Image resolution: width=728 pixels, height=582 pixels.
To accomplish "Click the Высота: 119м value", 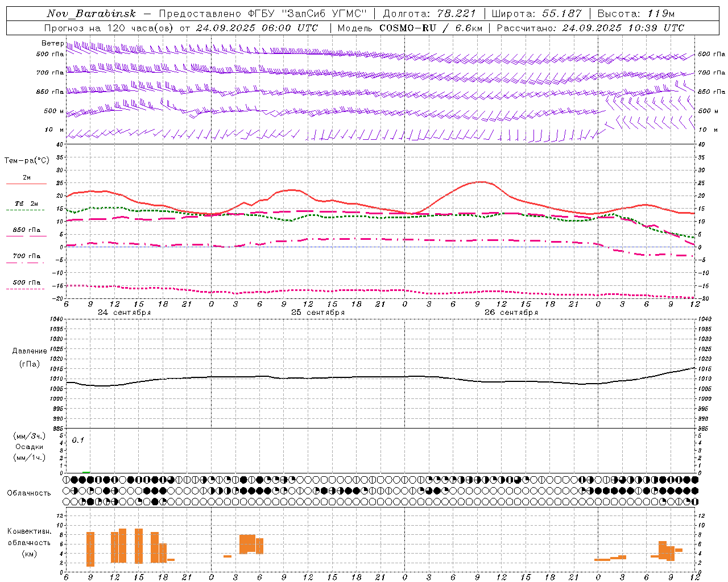I will click(x=636, y=14).
